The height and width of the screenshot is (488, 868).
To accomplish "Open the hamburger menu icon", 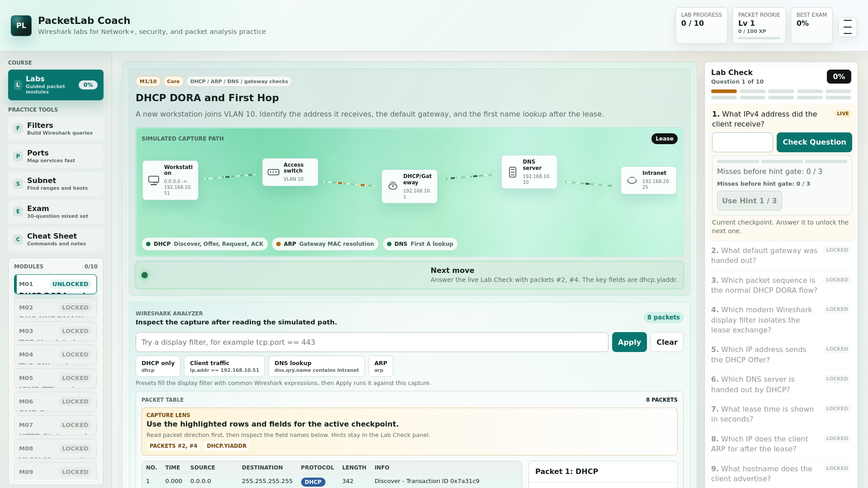I will [847, 27].
